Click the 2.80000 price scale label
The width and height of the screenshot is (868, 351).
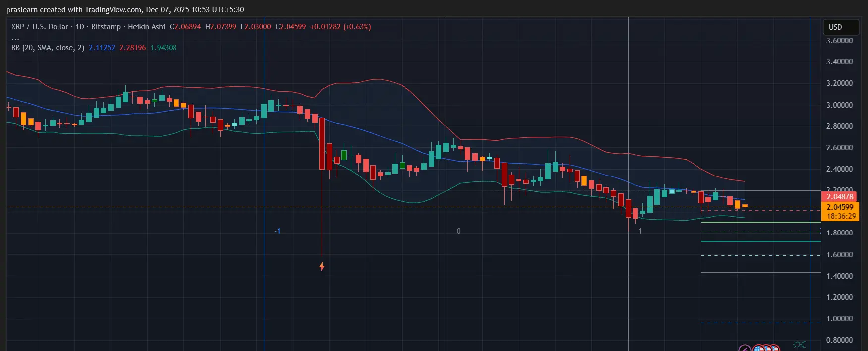[839, 126]
